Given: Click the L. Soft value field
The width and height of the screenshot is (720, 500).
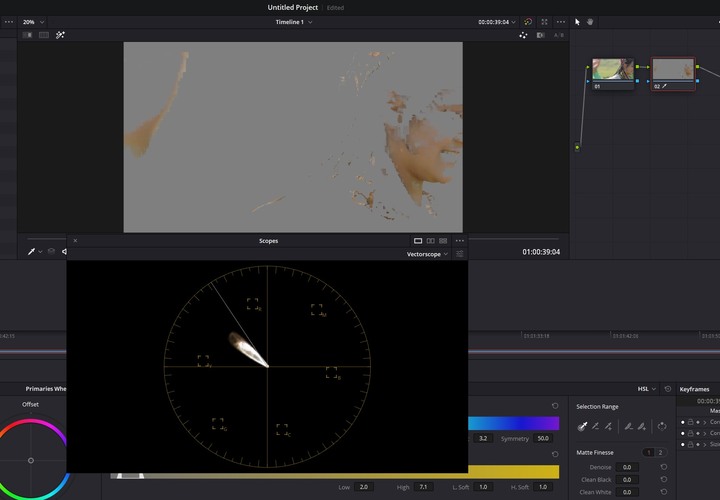Looking at the screenshot, I should coord(483,487).
